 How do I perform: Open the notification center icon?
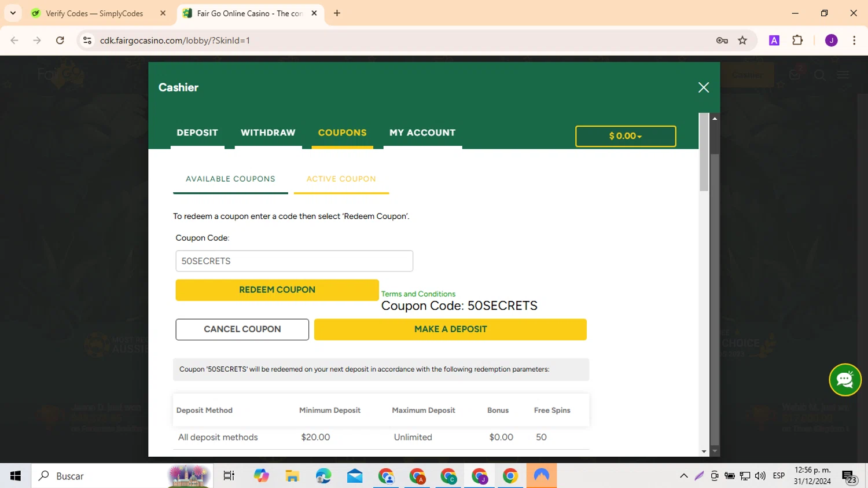coord(849,476)
